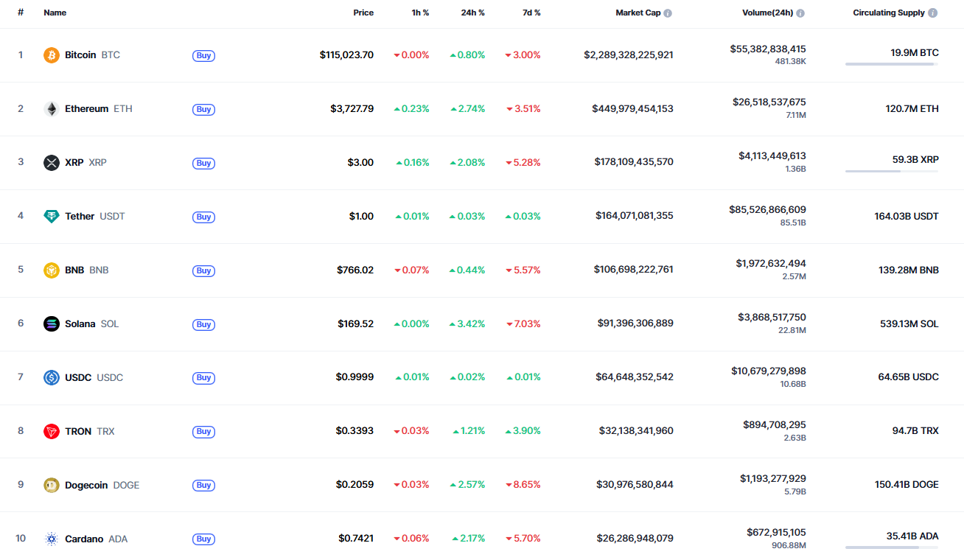The height and width of the screenshot is (560, 964).
Task: Click the Ethereum diamond logo icon
Action: 52,109
